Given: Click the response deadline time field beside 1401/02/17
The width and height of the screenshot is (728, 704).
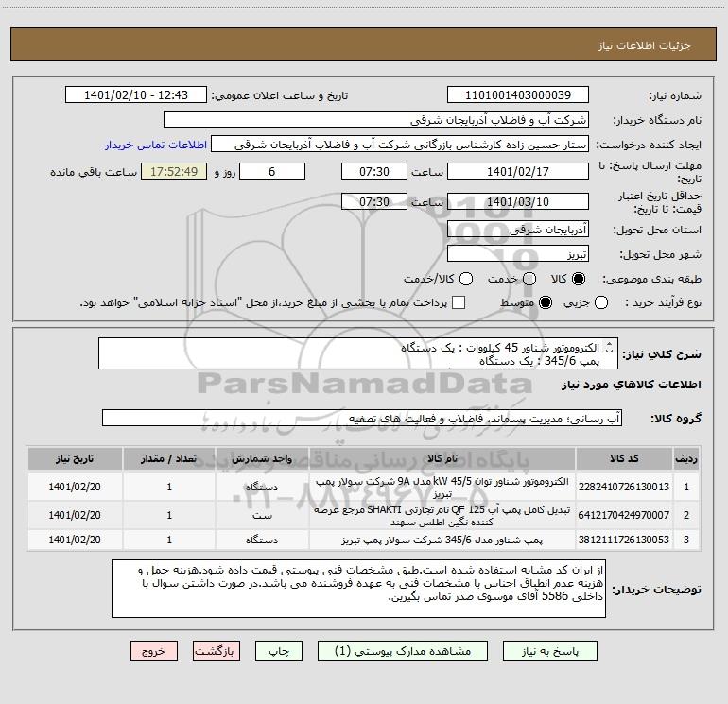Looking at the screenshot, I should coord(374,171).
